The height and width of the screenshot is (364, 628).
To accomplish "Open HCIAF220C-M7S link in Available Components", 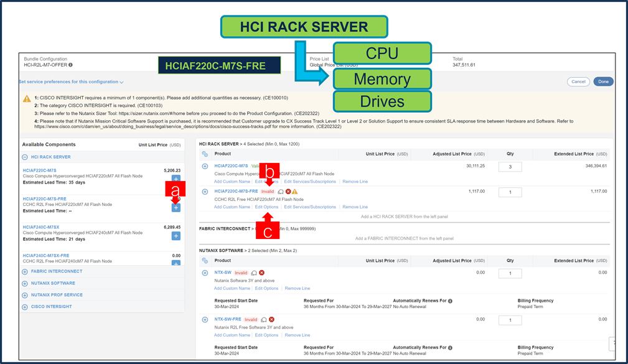I will [40, 170].
